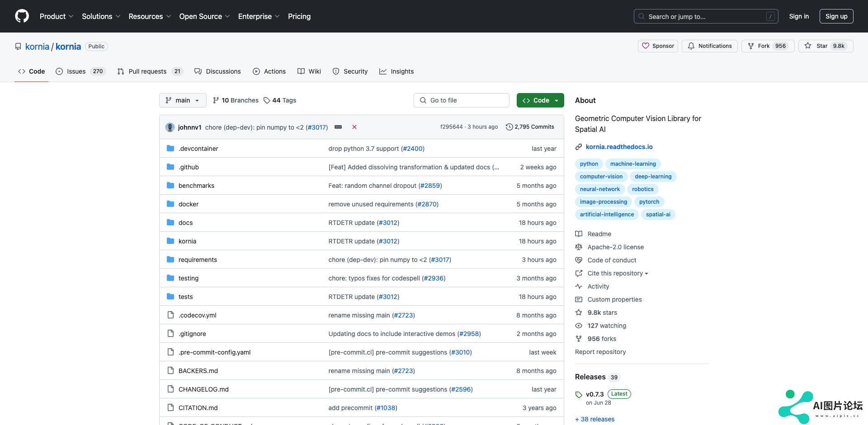The image size is (868, 425).
Task: Select the machine-learning topic tag
Action: pyautogui.click(x=633, y=164)
